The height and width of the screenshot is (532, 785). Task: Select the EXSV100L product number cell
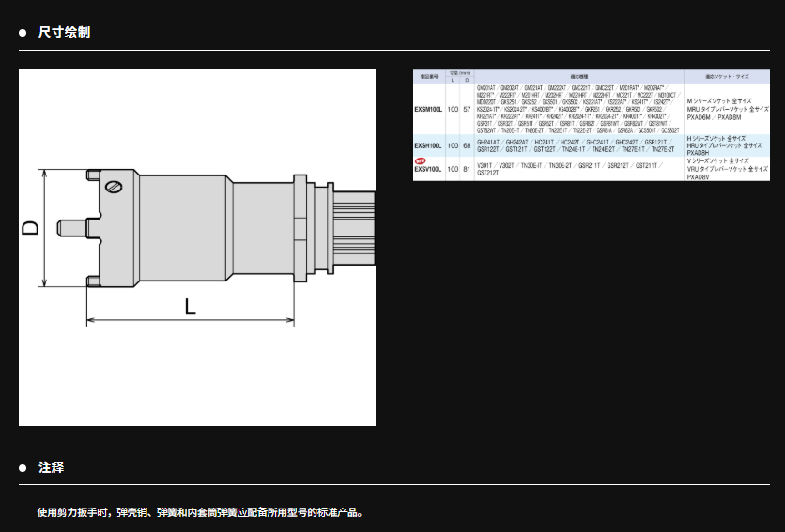428,169
